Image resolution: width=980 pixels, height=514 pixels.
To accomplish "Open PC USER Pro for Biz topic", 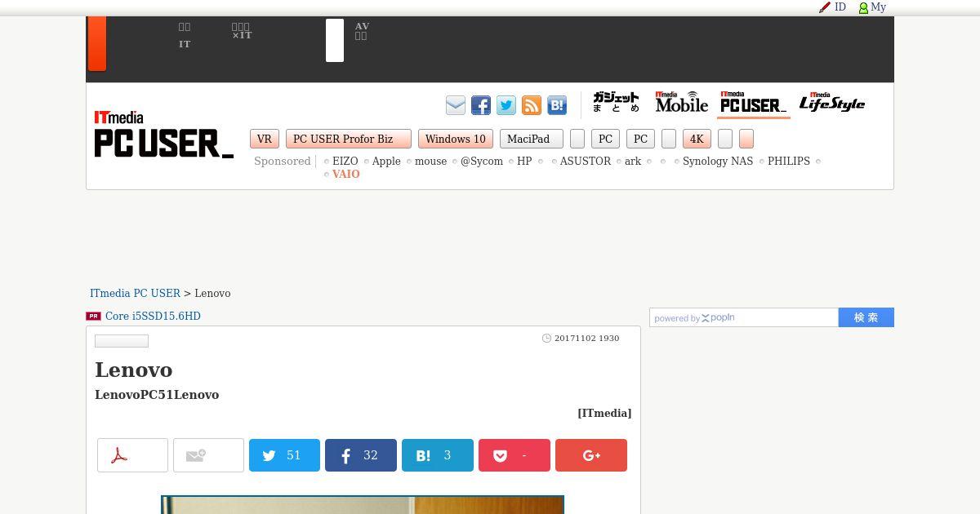I will click(349, 140).
